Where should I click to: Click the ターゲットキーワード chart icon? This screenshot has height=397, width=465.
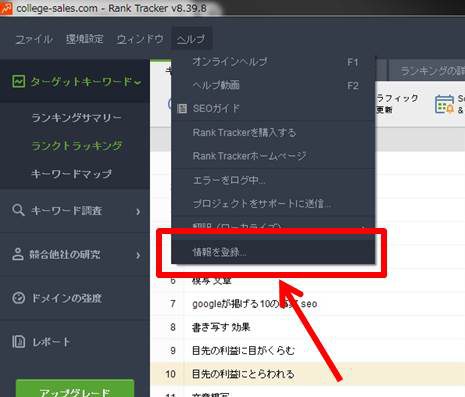(19, 81)
